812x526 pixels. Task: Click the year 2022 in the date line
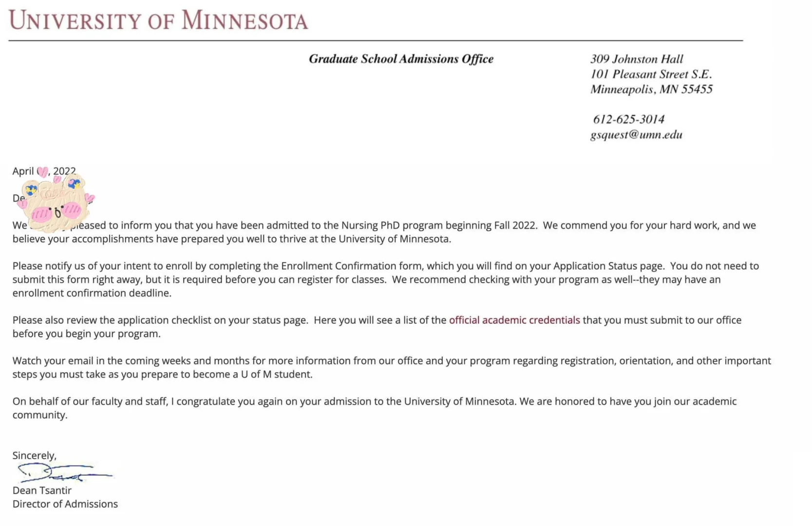(65, 171)
